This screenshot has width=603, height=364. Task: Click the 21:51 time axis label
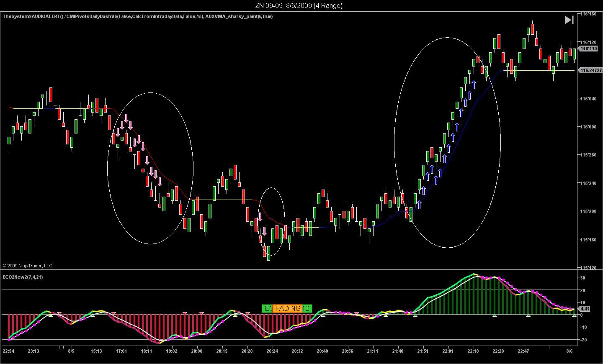[x=423, y=351]
